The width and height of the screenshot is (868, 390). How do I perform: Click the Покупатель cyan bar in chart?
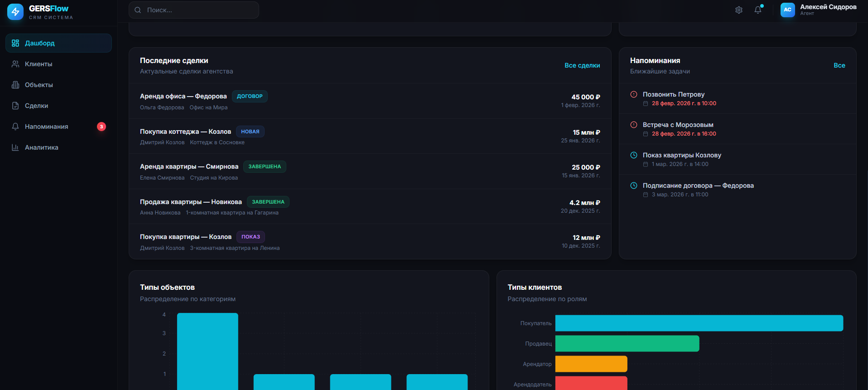(x=699, y=323)
